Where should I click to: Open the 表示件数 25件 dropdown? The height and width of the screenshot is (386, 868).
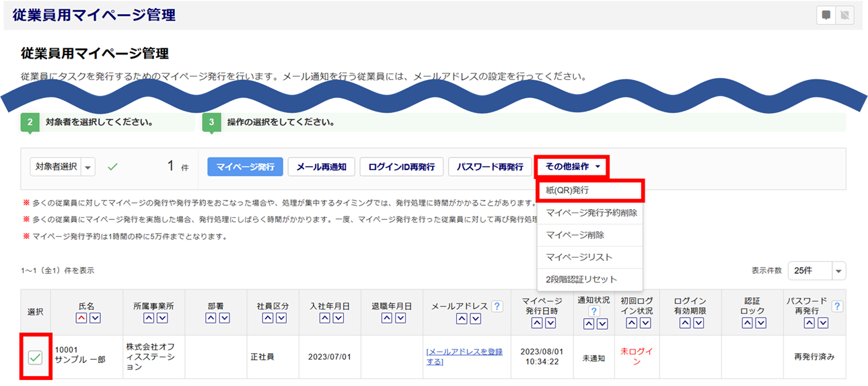click(x=838, y=271)
